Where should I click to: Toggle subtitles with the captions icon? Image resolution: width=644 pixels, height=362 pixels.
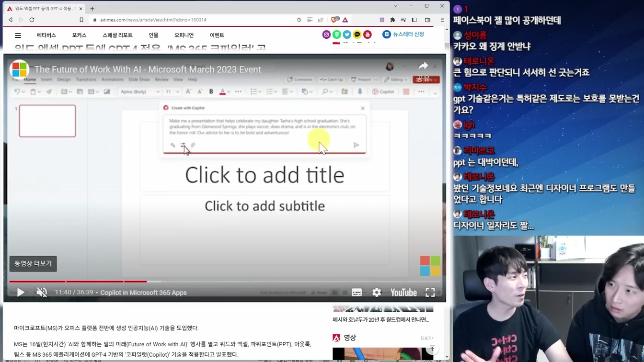point(356,293)
